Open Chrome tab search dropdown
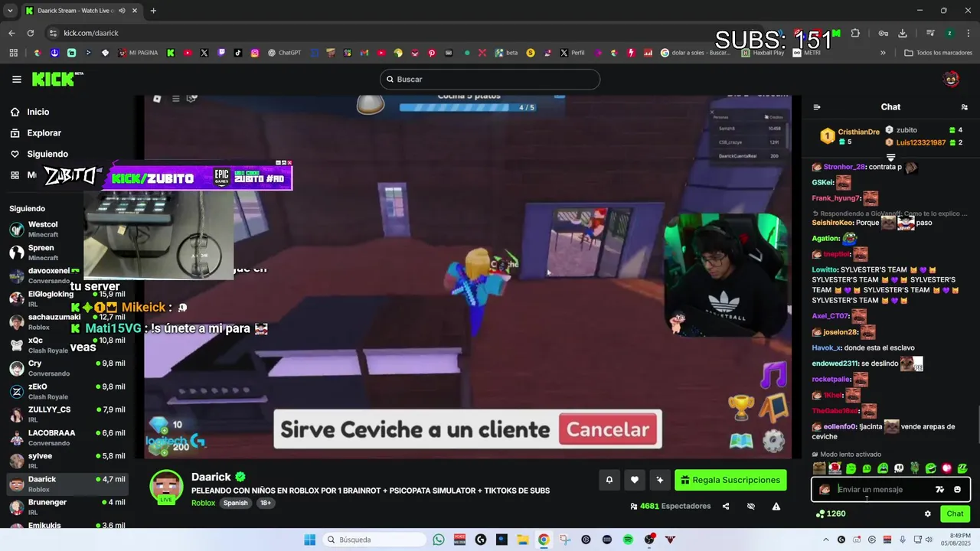The height and width of the screenshot is (551, 980). point(10,11)
